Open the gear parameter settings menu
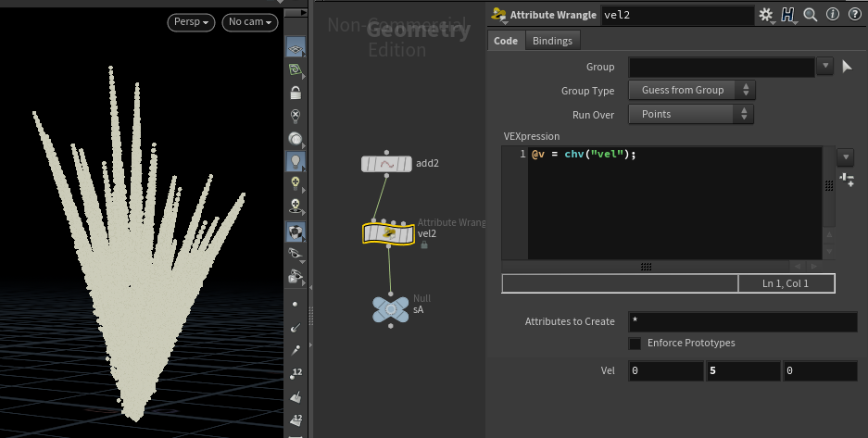The width and height of the screenshot is (868, 438). [x=765, y=15]
